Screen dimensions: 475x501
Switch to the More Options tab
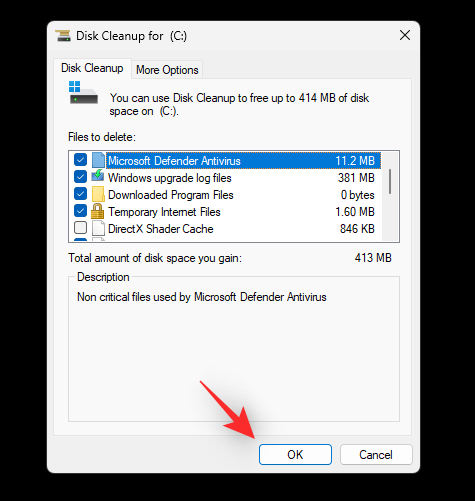tap(167, 70)
